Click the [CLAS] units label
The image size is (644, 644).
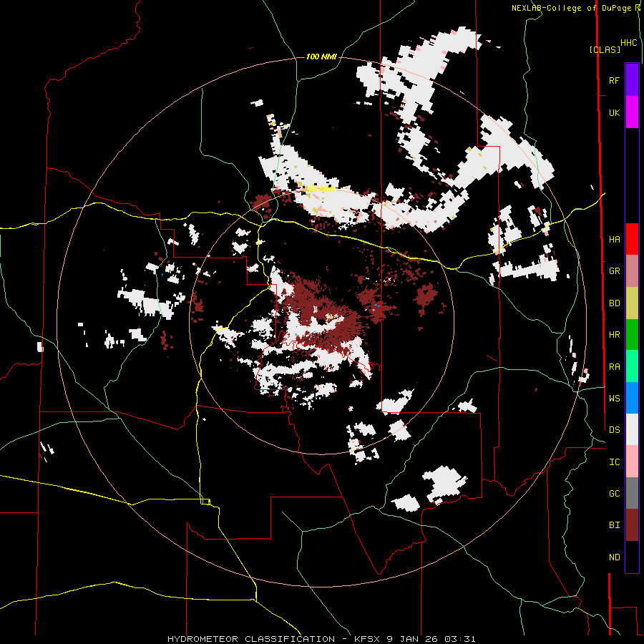[605, 49]
